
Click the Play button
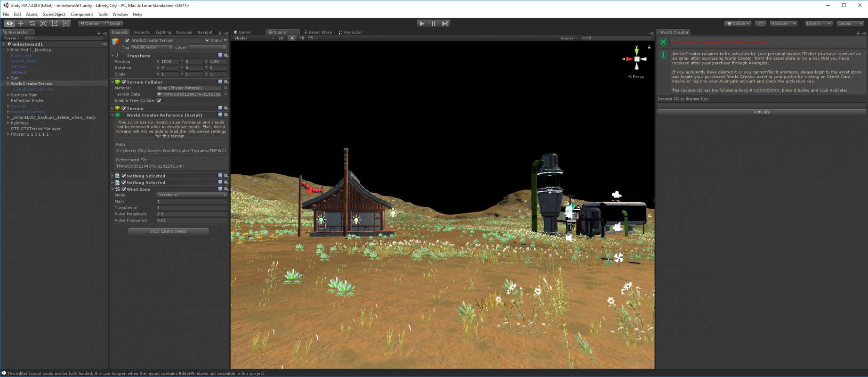coord(422,23)
